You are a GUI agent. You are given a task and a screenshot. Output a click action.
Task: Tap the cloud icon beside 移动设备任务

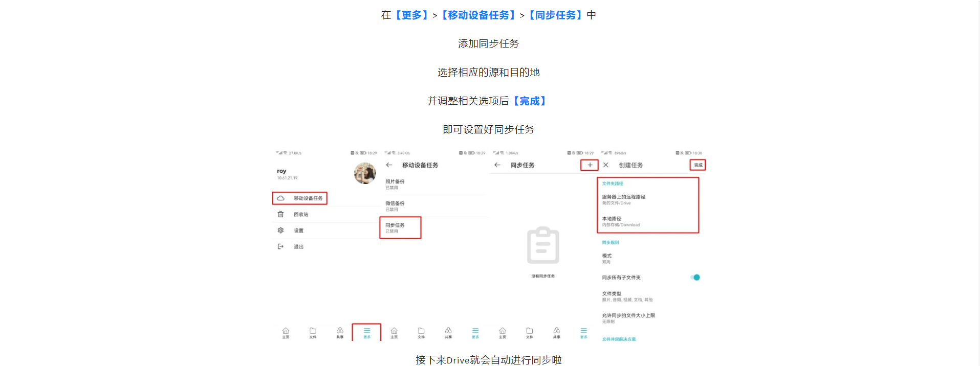click(280, 198)
